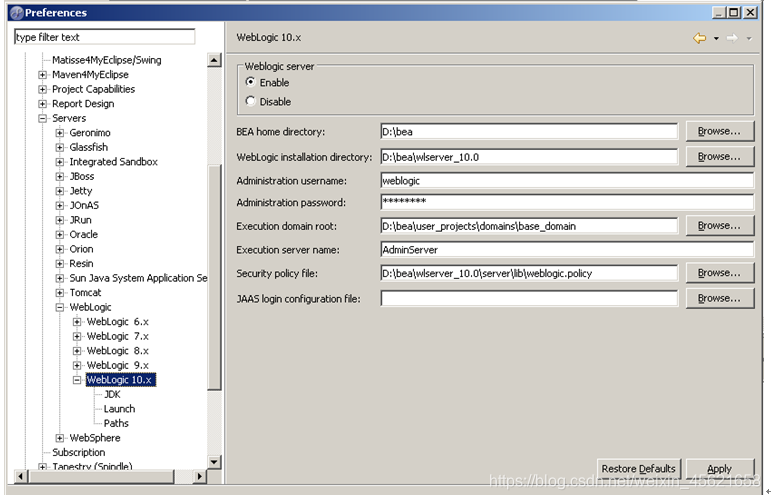This screenshot has width=771, height=500.
Task: Browse for Security policy file
Action: point(719,273)
